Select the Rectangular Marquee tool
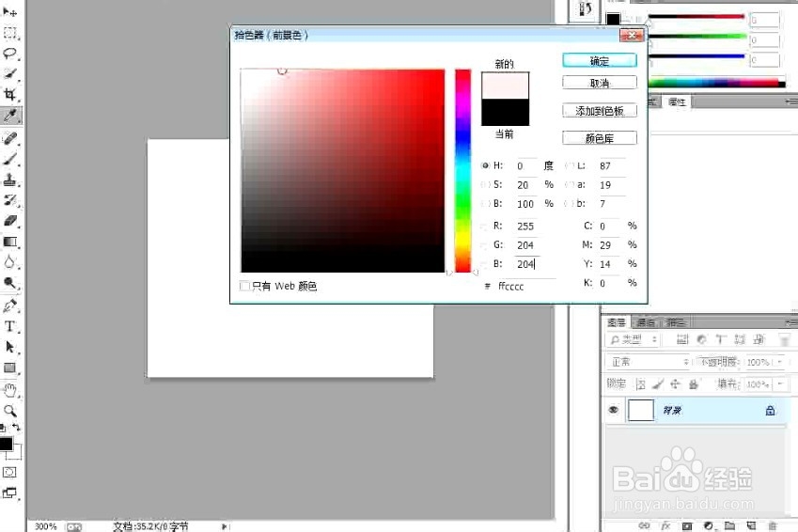 [9, 33]
